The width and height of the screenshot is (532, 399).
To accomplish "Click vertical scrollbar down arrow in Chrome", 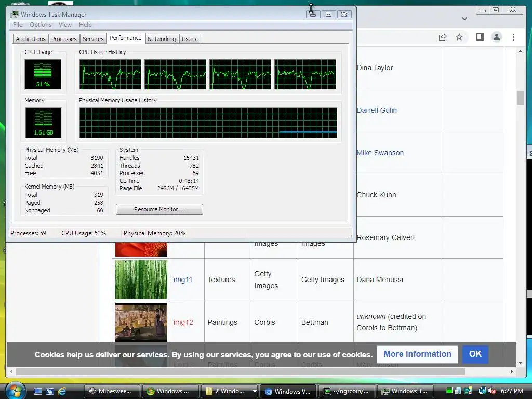I will (x=520, y=363).
